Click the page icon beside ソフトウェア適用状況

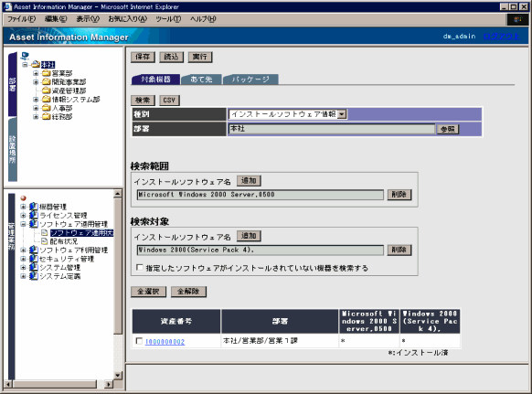point(44,233)
